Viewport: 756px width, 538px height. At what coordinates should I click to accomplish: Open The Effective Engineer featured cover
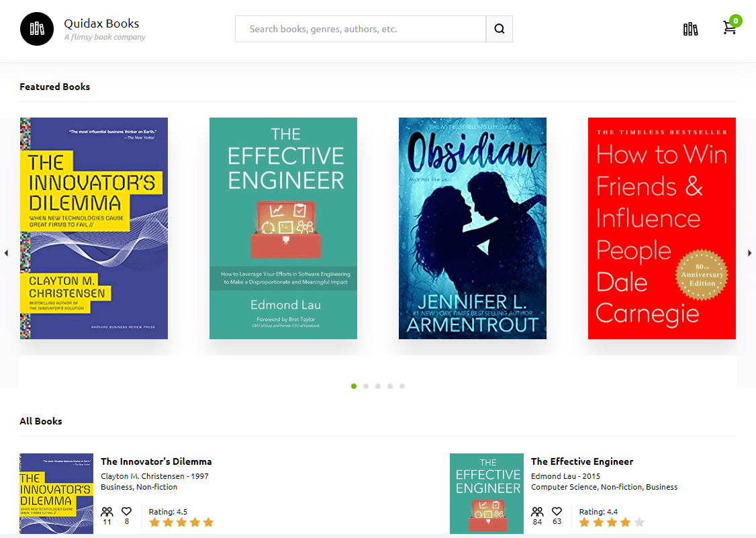(x=283, y=228)
